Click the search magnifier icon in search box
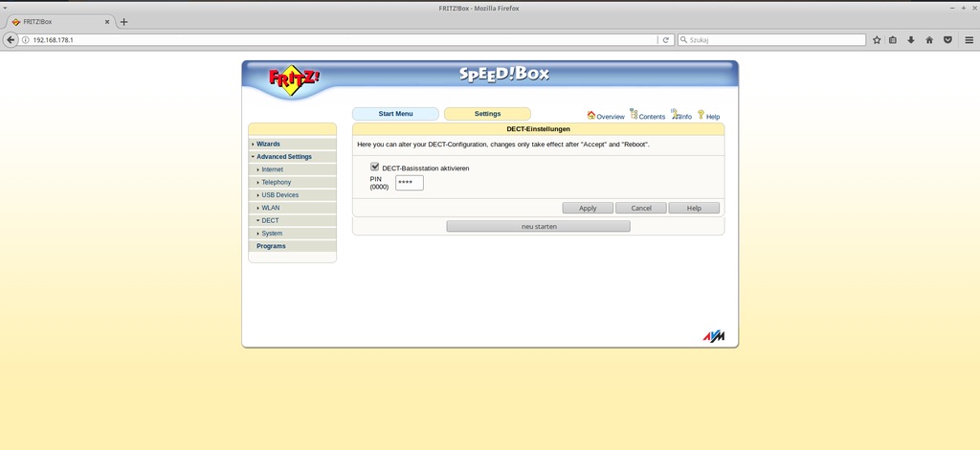The image size is (980, 450). pyautogui.click(x=683, y=40)
